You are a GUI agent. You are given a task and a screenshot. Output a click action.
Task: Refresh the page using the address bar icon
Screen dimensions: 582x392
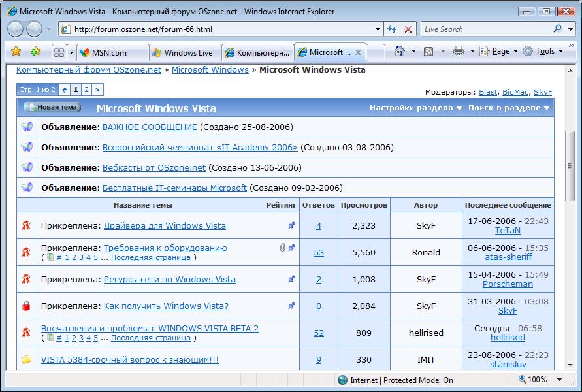point(392,29)
